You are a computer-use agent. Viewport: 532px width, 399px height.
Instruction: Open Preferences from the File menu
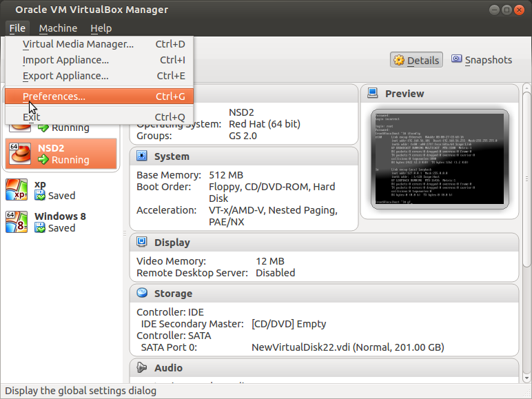click(x=99, y=96)
